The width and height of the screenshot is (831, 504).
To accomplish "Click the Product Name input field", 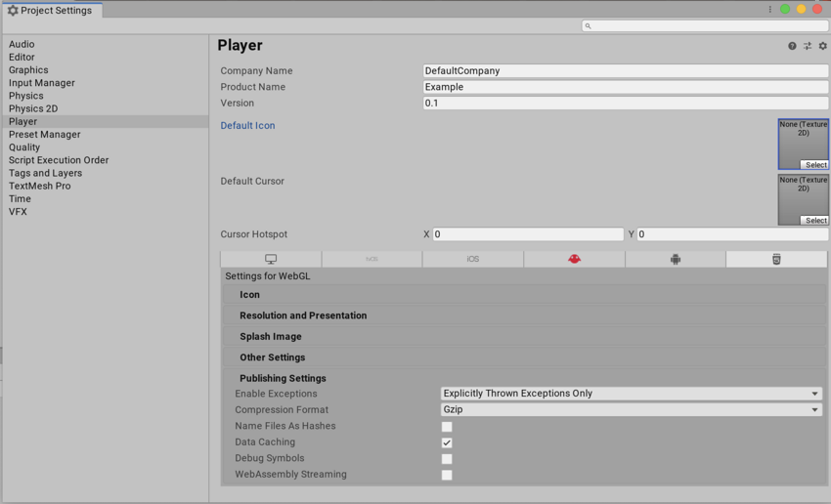I will [x=626, y=87].
